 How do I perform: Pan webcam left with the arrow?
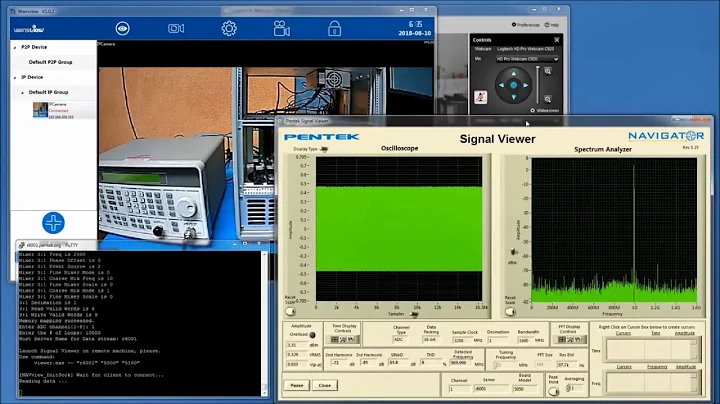coord(501,85)
